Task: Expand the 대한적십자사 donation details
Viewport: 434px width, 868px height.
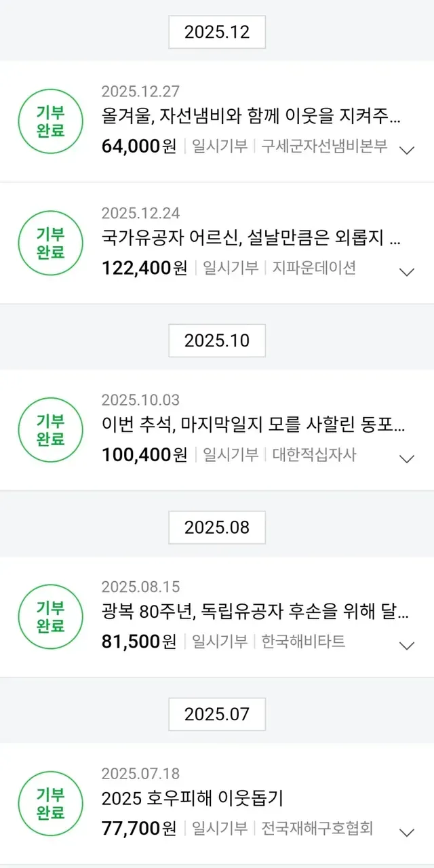Action: [407, 458]
